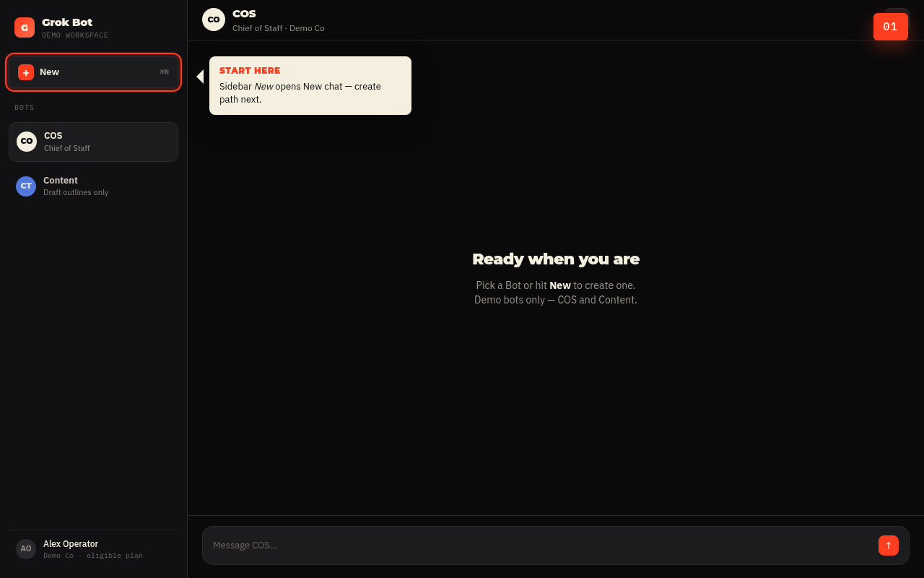The image size is (924, 578).
Task: Click 'Chief of Staff · Demo Co' header subtitle
Action: [x=279, y=28]
